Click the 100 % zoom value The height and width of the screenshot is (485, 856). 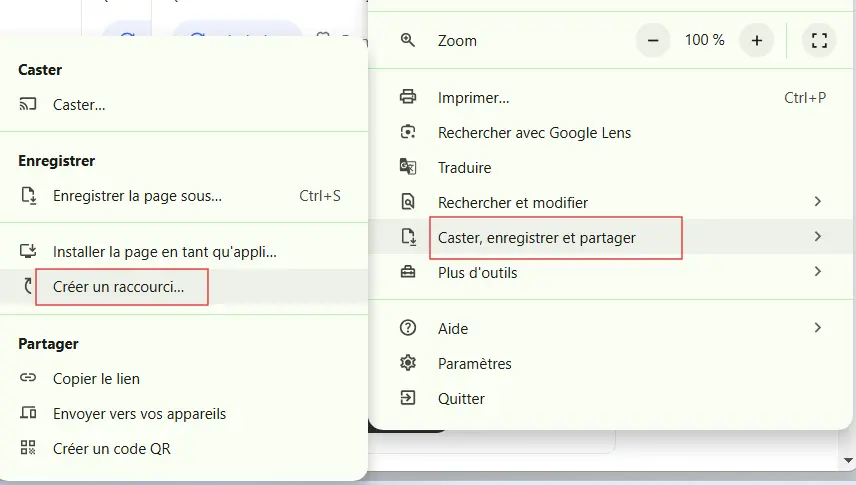(x=705, y=40)
